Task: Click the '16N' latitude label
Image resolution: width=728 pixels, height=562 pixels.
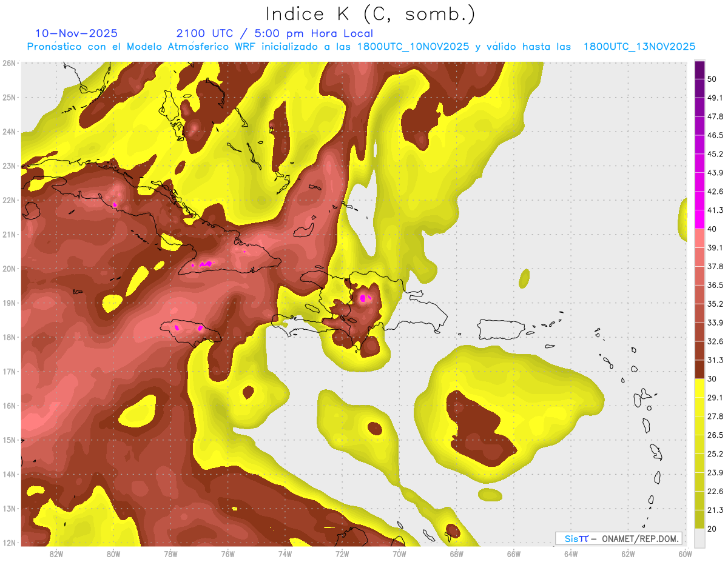Action: click(8, 406)
